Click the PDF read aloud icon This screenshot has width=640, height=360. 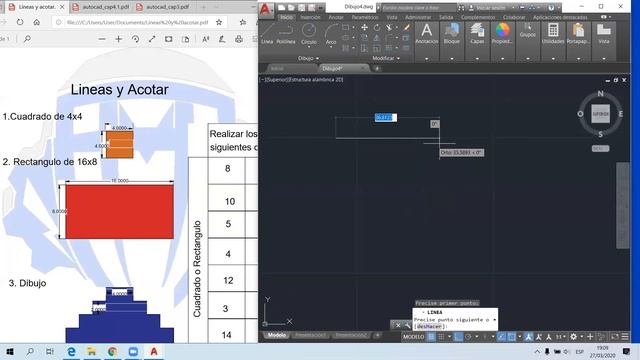tap(206, 39)
